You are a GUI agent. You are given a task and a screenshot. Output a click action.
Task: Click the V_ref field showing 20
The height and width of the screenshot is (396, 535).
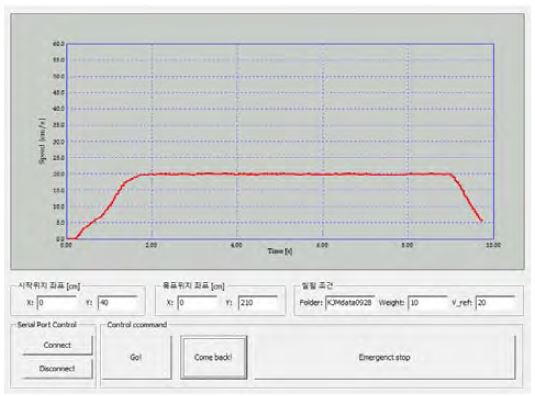coord(495,303)
